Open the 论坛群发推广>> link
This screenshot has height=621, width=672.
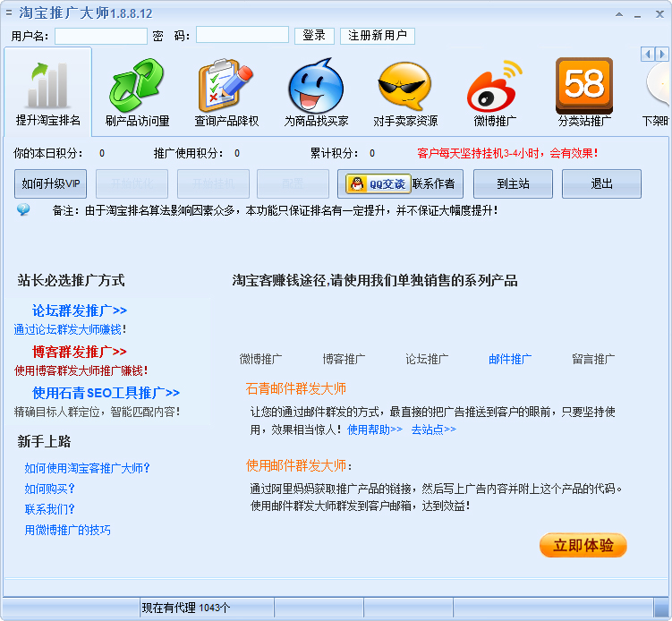(80, 310)
